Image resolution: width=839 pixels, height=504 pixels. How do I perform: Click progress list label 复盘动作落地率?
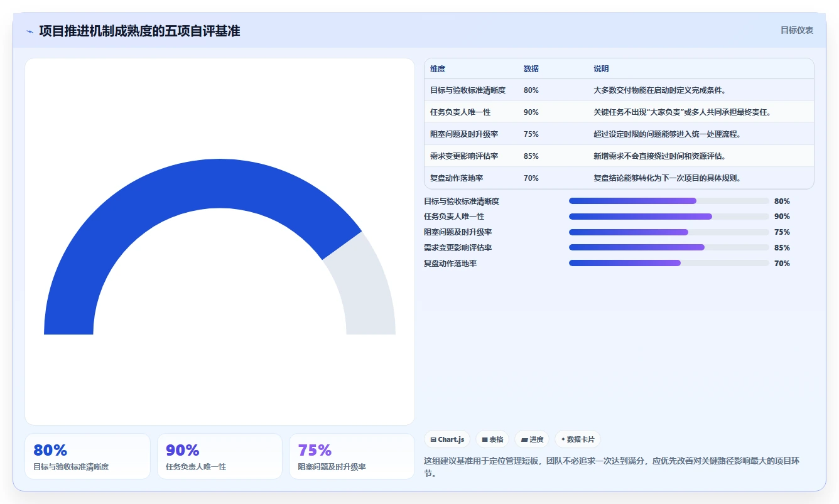pyautogui.click(x=450, y=264)
